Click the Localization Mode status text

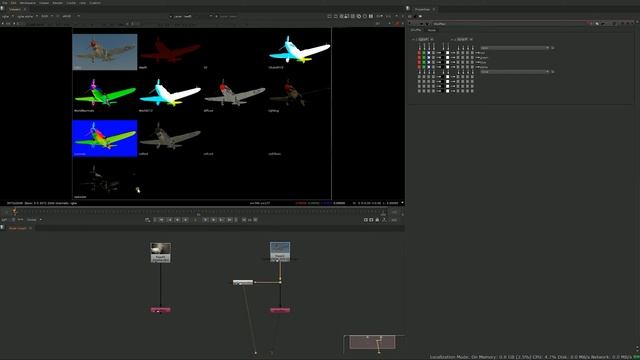click(450, 357)
